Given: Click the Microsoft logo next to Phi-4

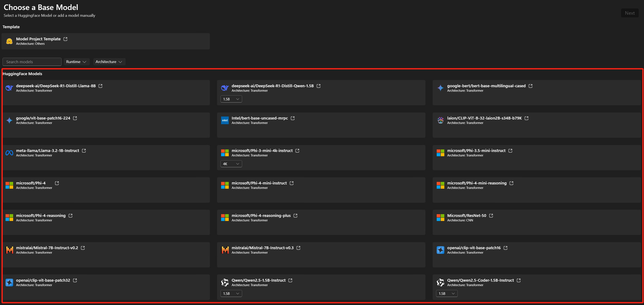Looking at the screenshot, I should click(x=9, y=185).
